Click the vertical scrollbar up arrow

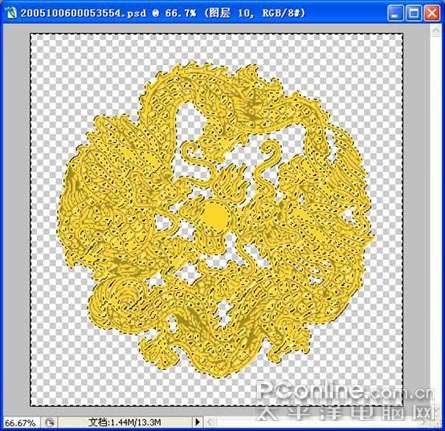[x=435, y=32]
